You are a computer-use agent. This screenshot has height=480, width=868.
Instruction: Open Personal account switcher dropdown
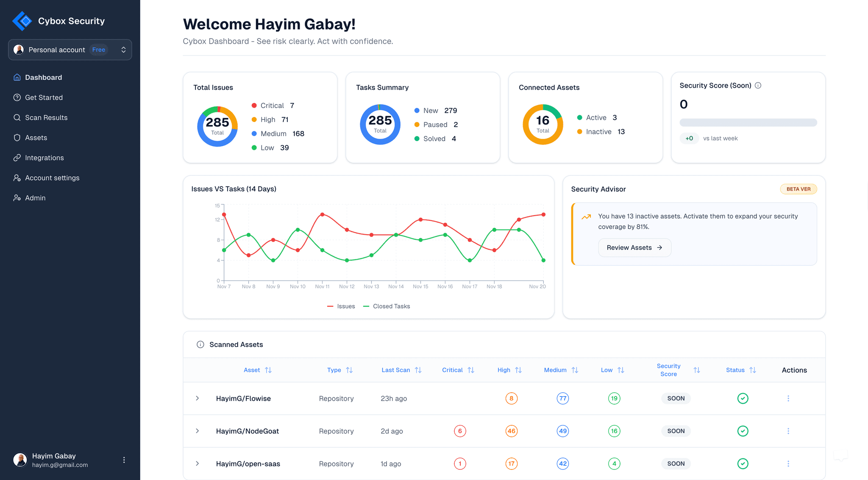tap(70, 50)
